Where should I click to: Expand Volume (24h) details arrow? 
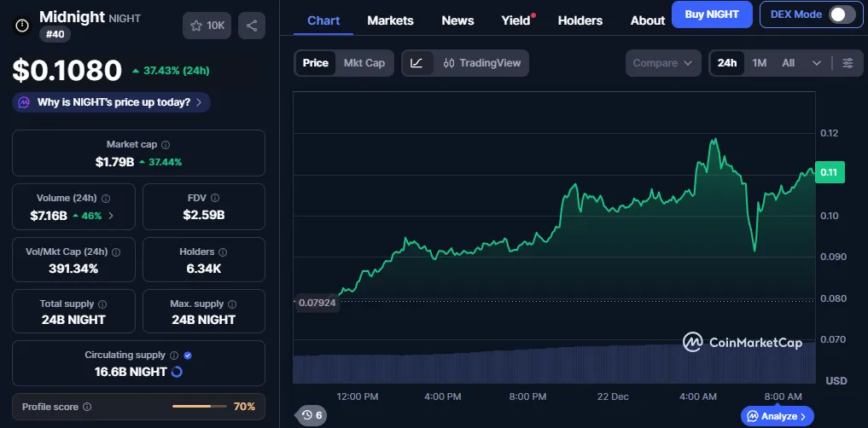click(x=111, y=216)
